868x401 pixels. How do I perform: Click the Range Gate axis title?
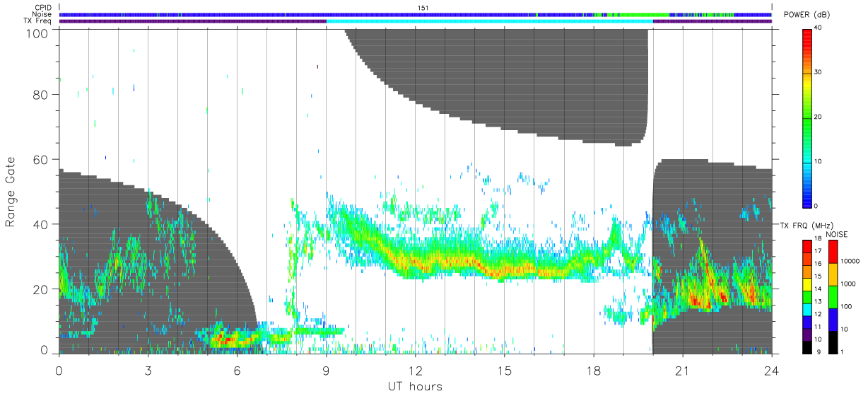pos(11,191)
